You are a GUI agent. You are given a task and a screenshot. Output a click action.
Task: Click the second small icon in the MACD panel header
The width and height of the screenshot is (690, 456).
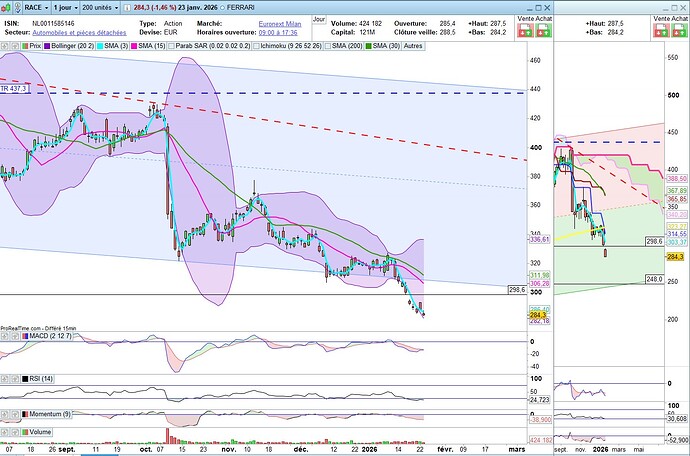pyautogui.click(x=15, y=336)
